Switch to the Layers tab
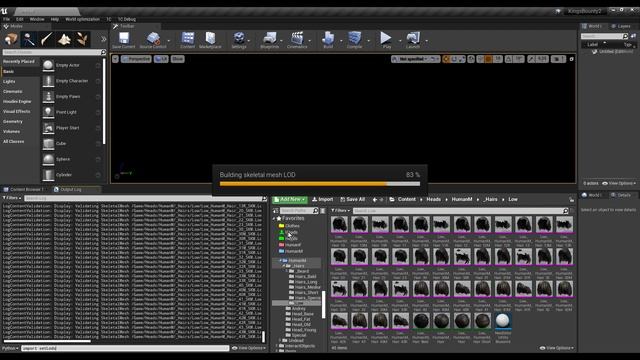This screenshot has height=360, width=640. (623, 26)
